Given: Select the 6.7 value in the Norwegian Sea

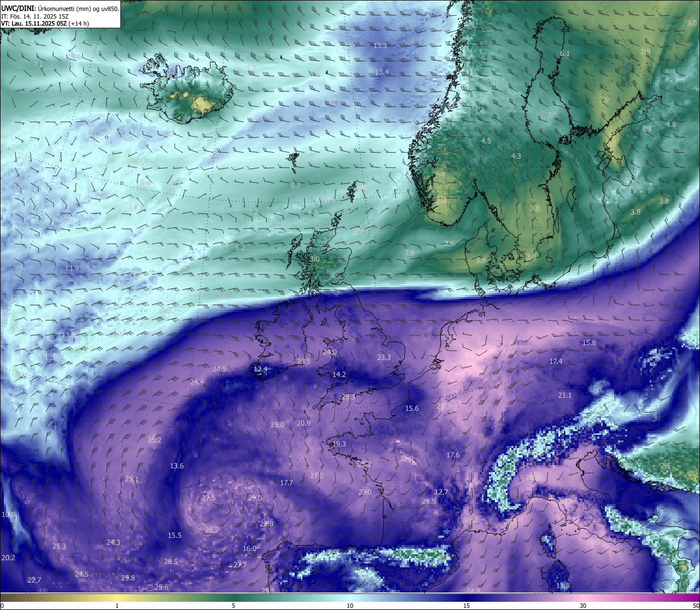Looking at the screenshot, I should [x=296, y=186].
